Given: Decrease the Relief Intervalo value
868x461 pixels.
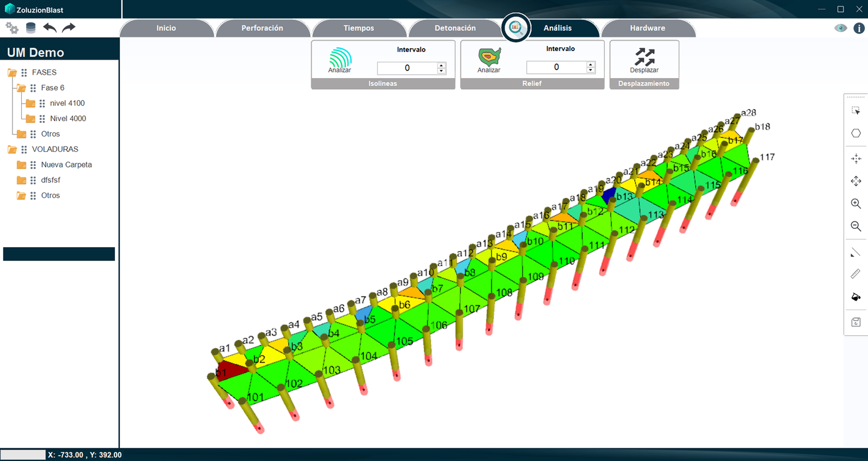Looking at the screenshot, I should point(591,70).
